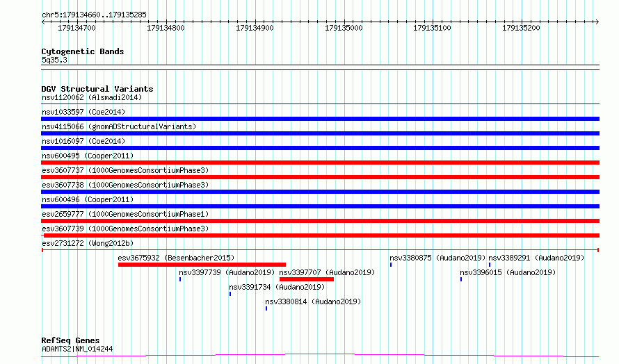Select the nsv1033597 (Coe2014) blue bar
This screenshot has width=619, height=364.
320,119
